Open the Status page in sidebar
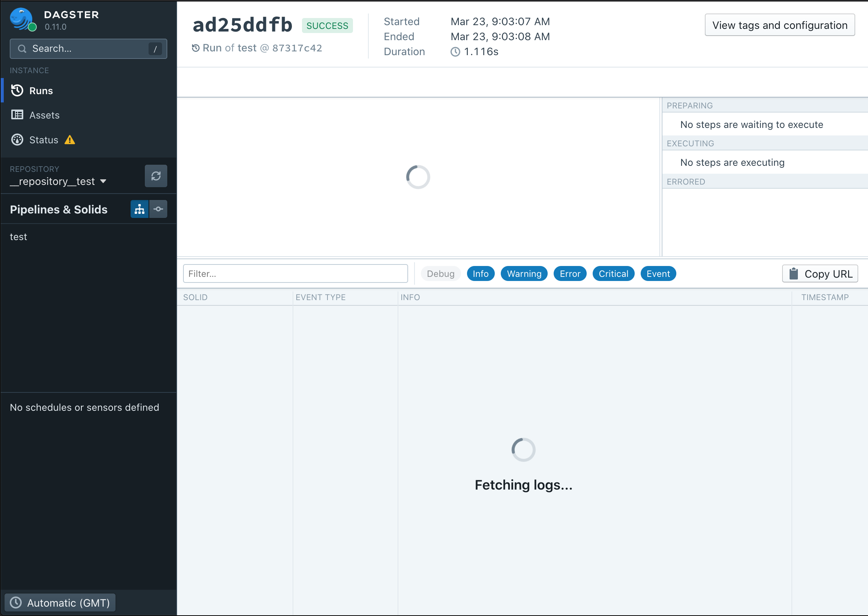Screen dimensions: 868x616 [44, 140]
